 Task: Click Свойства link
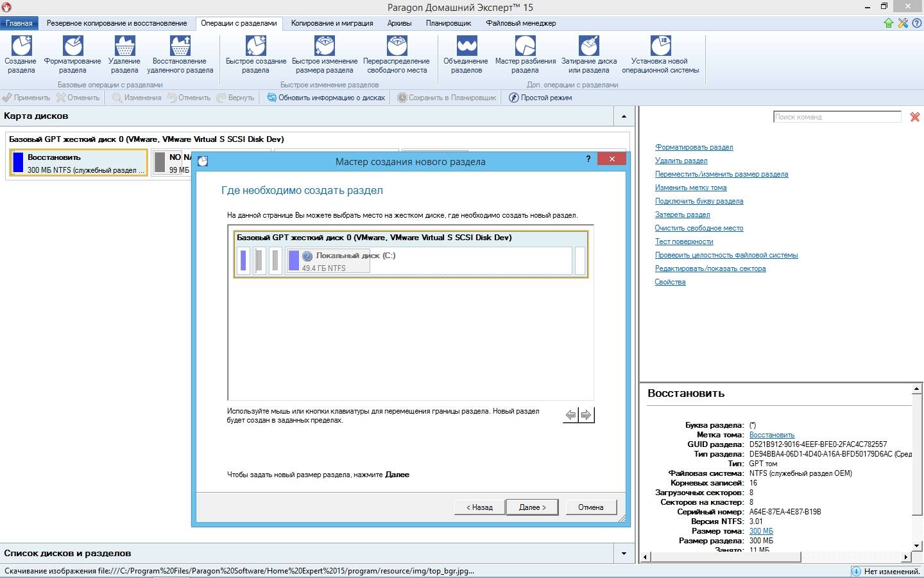(670, 282)
